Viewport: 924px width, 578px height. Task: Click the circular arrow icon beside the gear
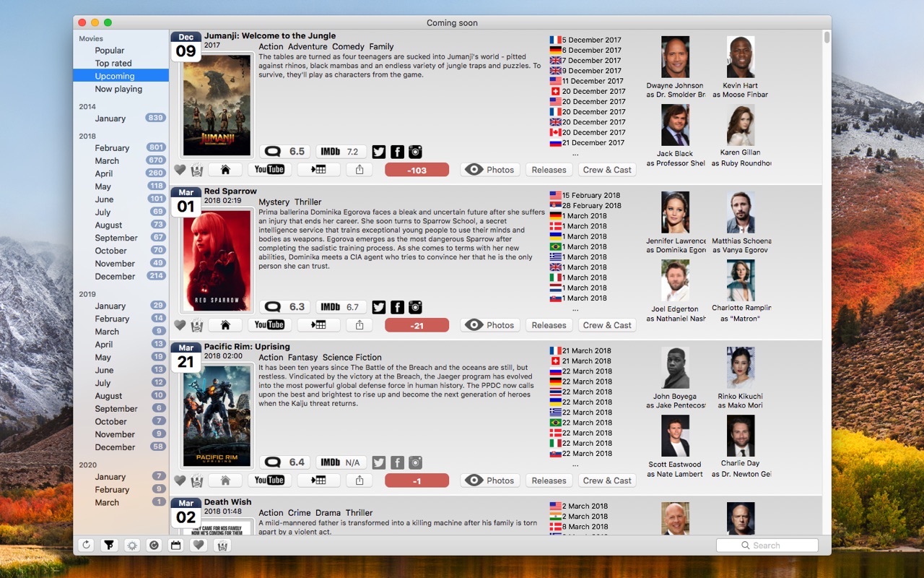153,545
